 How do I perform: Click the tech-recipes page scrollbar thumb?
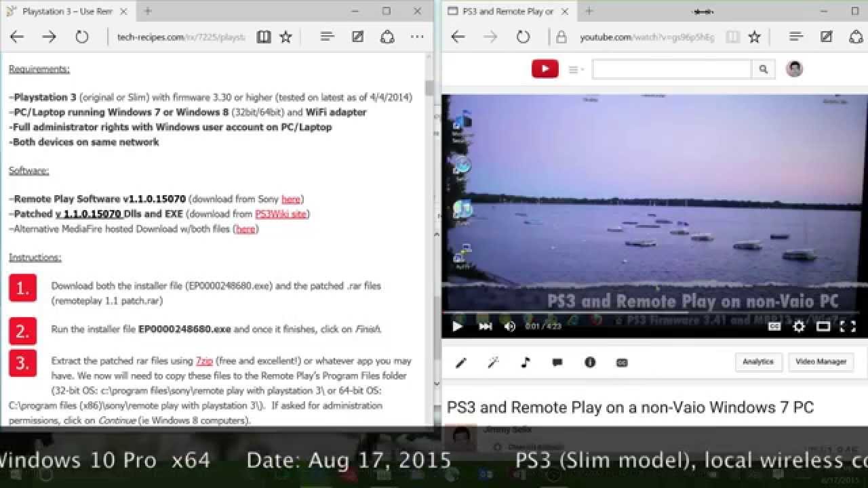[429, 87]
